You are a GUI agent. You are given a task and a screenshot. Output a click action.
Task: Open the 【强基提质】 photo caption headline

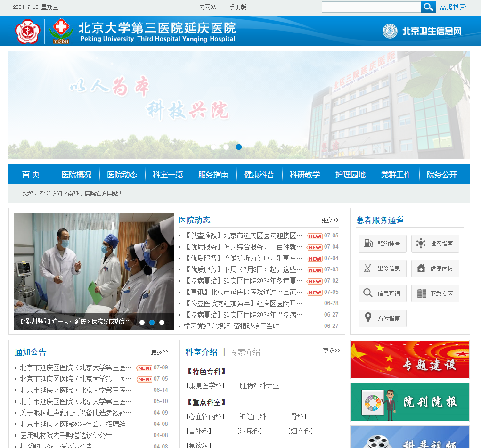tap(75, 322)
